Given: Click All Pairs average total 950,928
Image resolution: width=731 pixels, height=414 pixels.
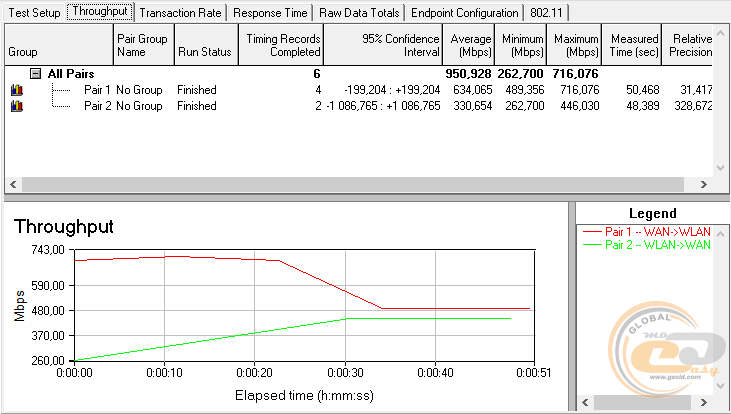Looking at the screenshot, I should (x=468, y=73).
